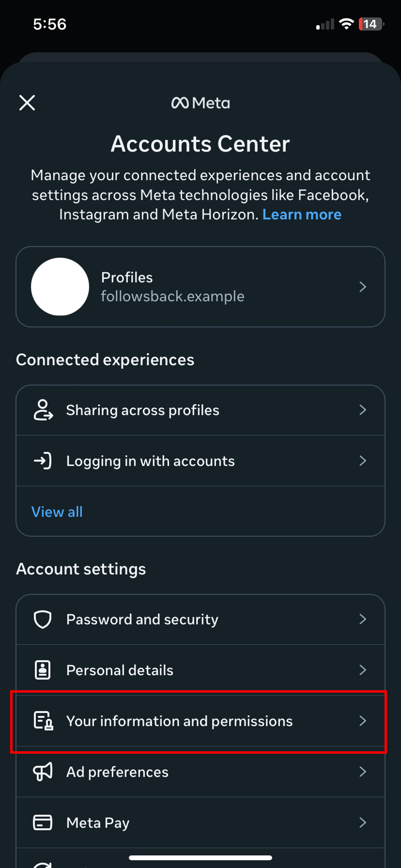401x868 pixels.
Task: Tap View all connected experiences
Action: pyautogui.click(x=57, y=511)
